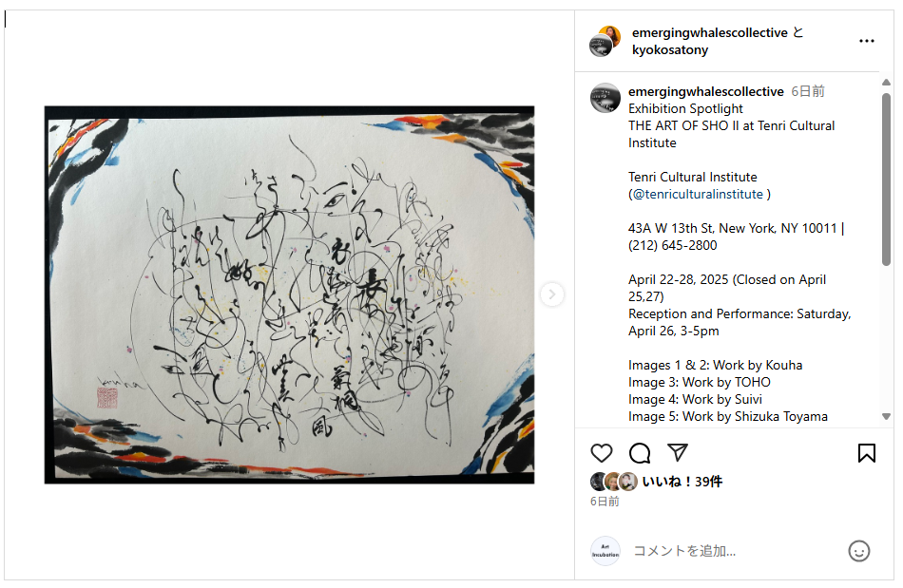903x588 pixels.
Task: Click the calligraphy artwork image
Action: (289, 294)
